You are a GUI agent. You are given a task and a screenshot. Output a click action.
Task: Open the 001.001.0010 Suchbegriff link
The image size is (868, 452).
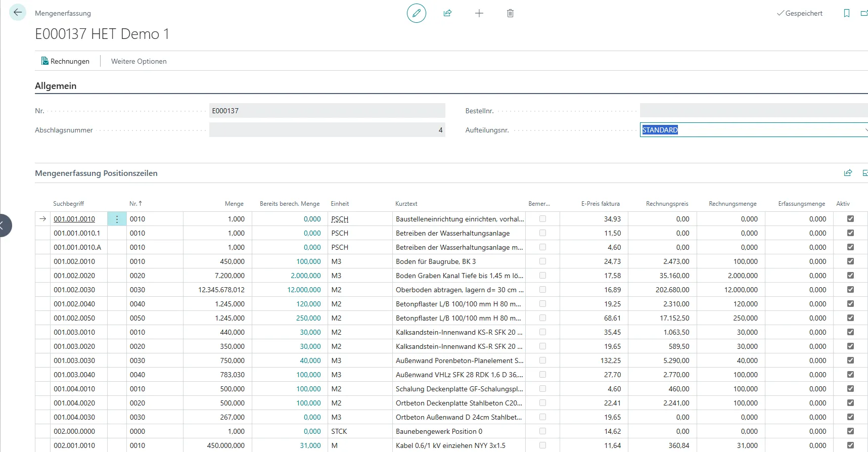pyautogui.click(x=74, y=219)
